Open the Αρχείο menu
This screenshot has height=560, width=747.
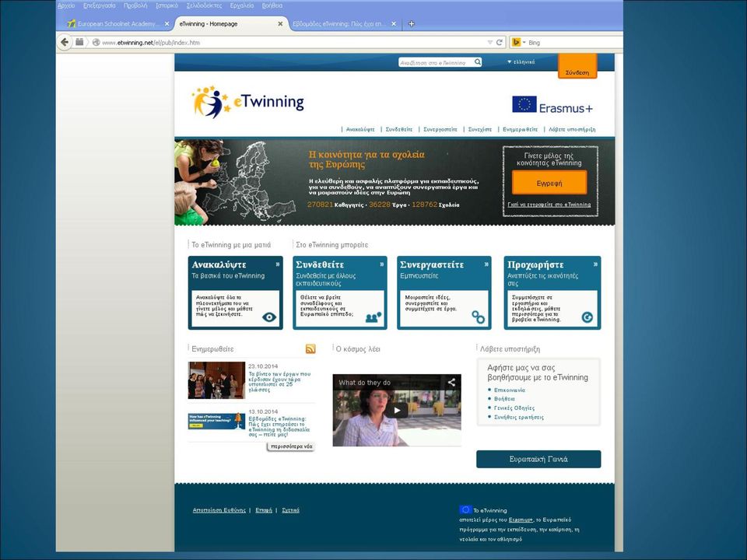tap(66, 5)
